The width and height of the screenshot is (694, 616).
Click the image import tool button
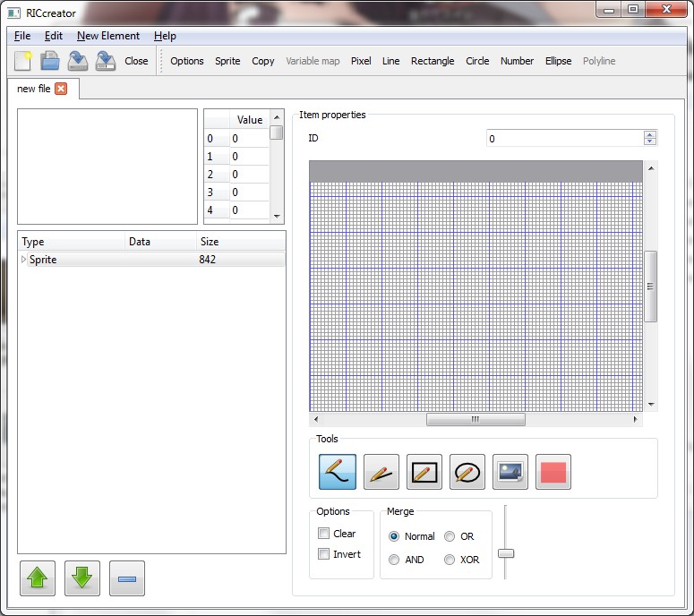(510, 472)
